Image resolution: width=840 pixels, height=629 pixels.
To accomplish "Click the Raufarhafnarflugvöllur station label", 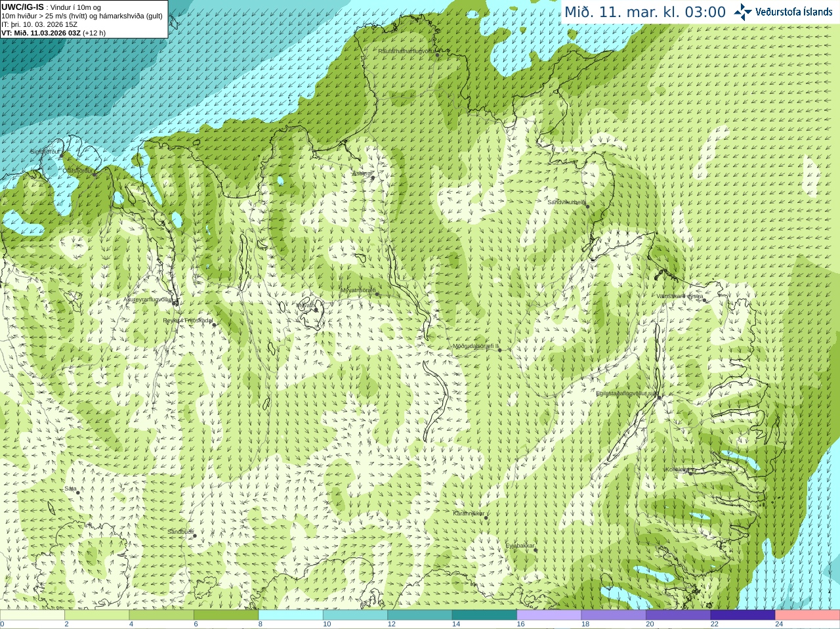I will click(x=407, y=51).
